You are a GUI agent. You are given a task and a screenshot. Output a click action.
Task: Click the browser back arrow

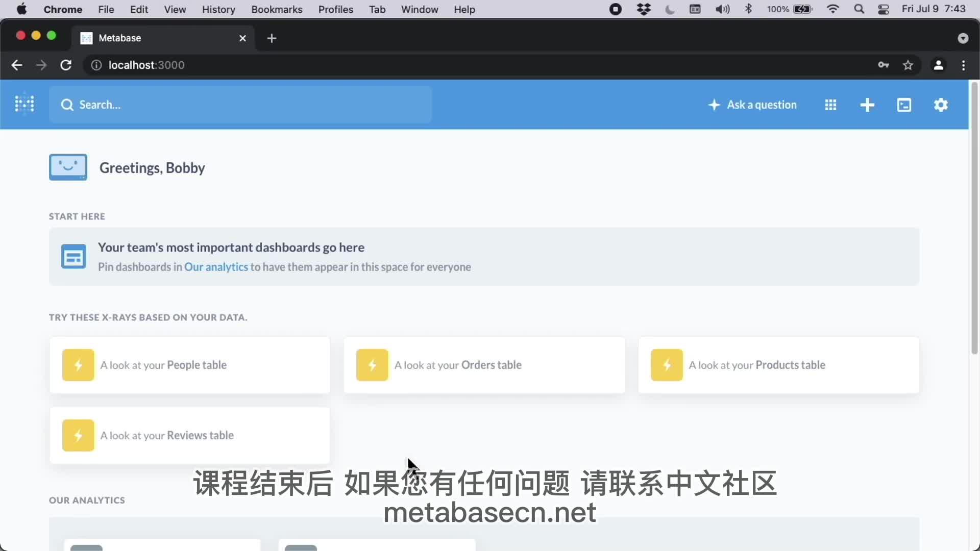click(17, 65)
